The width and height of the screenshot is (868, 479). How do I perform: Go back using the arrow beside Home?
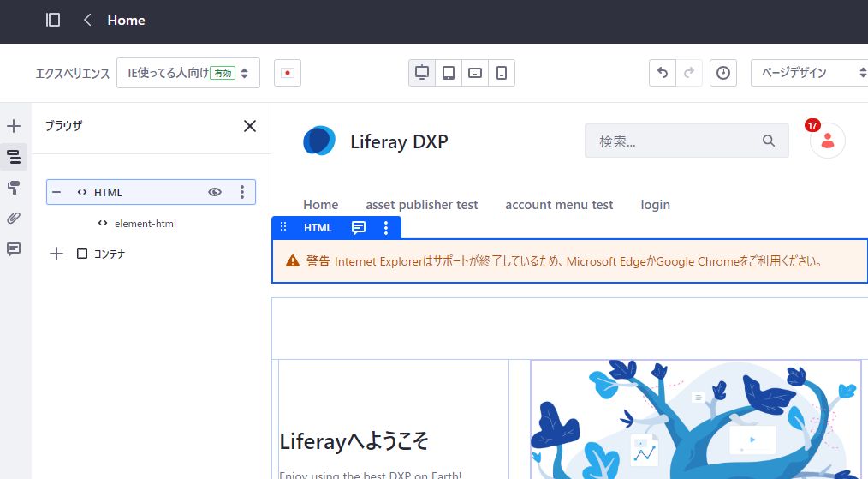(87, 20)
